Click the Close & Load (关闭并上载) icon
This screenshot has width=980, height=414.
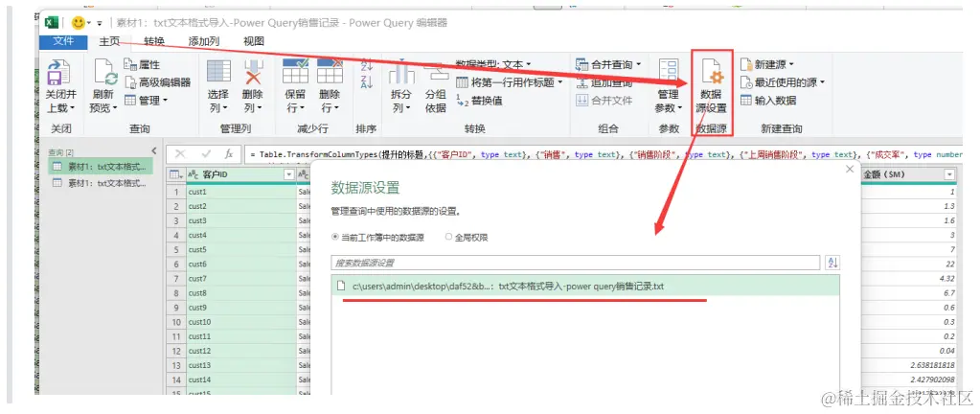pos(58,73)
